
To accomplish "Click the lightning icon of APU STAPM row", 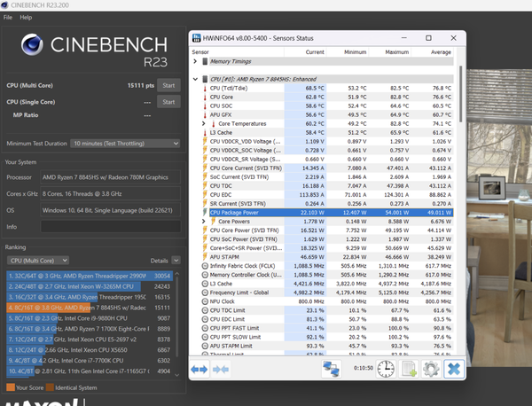I will (x=205, y=257).
